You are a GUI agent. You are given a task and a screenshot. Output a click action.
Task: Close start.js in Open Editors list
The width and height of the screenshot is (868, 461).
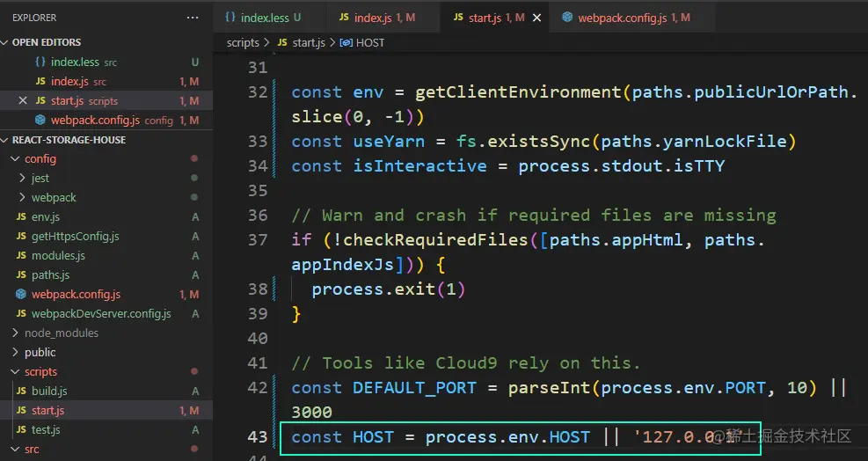pyautogui.click(x=23, y=101)
